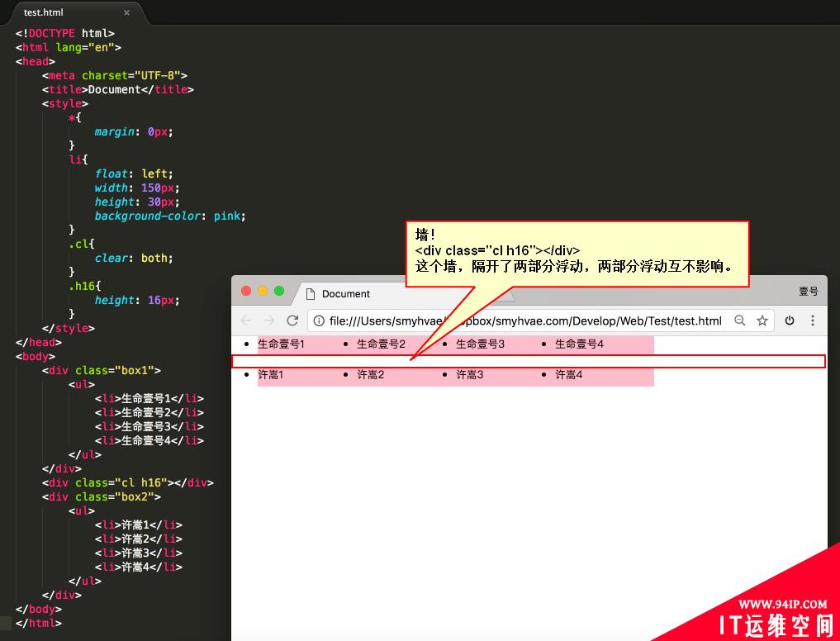Screen dimensions: 840x641
Task: Maximize Chrome window with green button
Action: pos(279,291)
